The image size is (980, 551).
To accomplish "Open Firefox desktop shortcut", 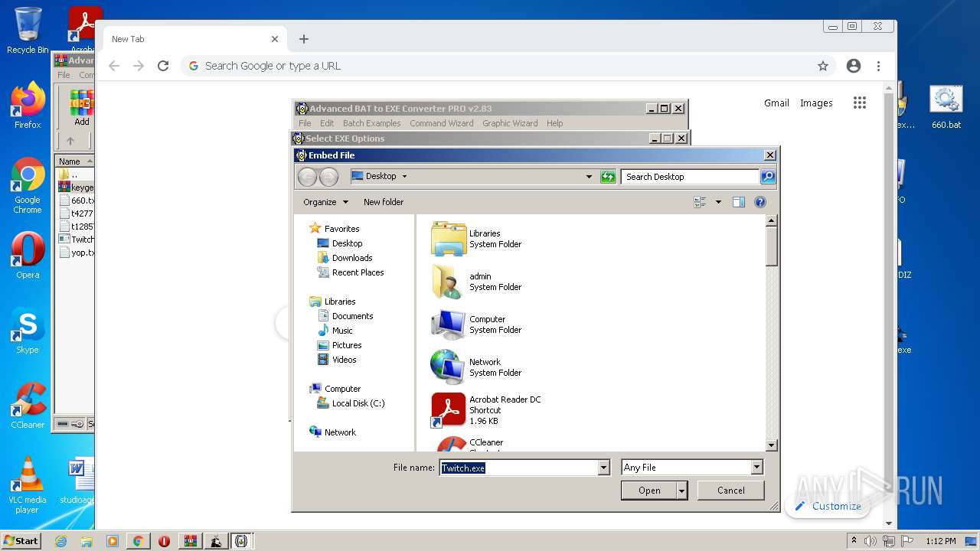I will 28,105.
